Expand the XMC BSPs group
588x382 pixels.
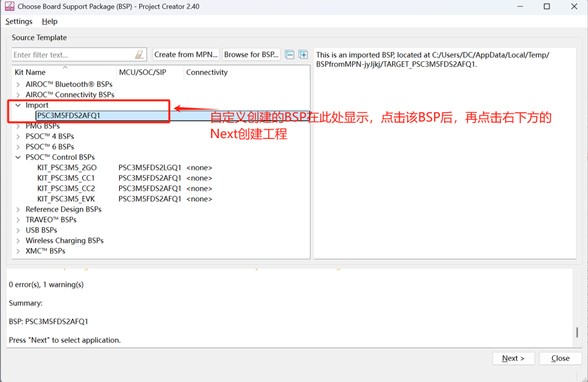coord(18,251)
